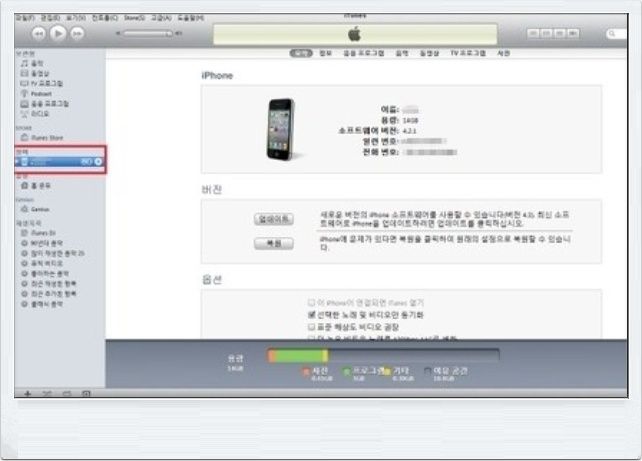Image resolution: width=642 pixels, height=461 pixels.
Task: Click the 사진 legend color swatch
Action: (305, 371)
